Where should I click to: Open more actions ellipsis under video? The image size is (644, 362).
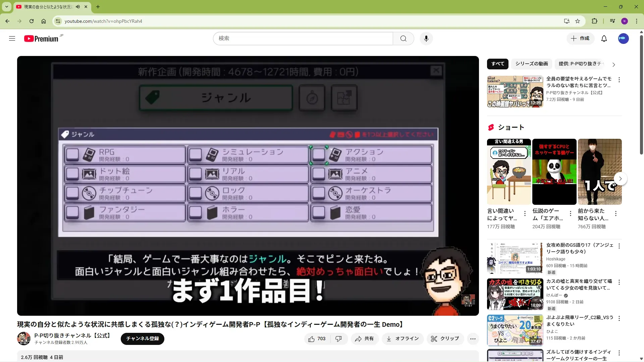click(x=473, y=339)
